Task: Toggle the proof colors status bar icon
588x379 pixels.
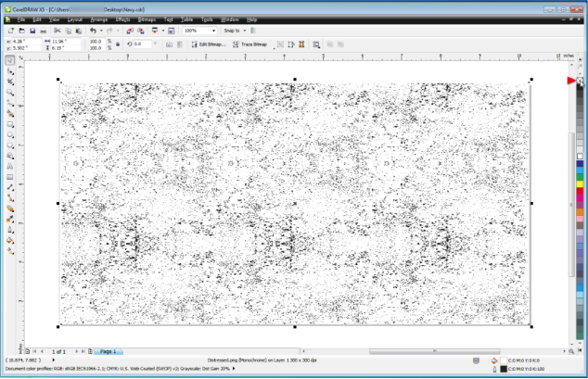Action: 476,360
